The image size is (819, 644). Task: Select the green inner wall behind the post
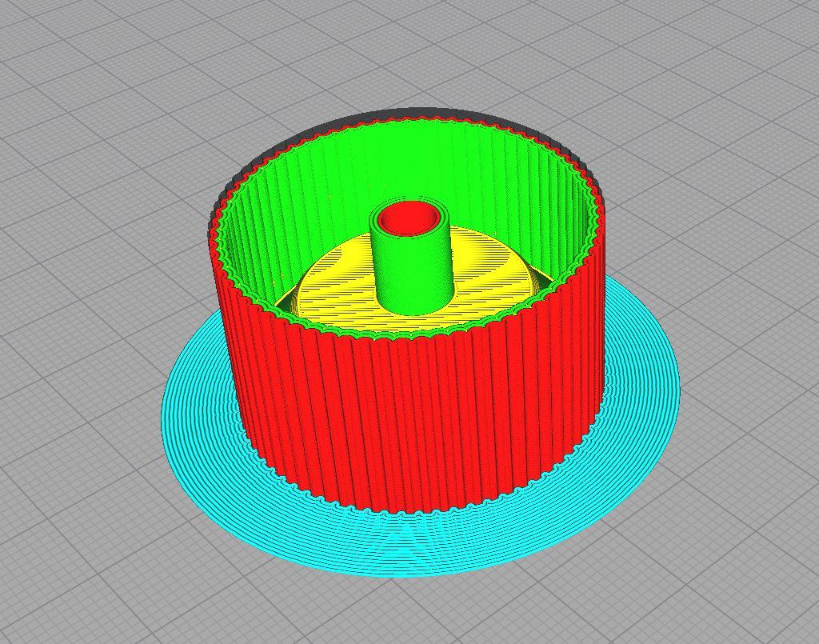(x=416, y=160)
